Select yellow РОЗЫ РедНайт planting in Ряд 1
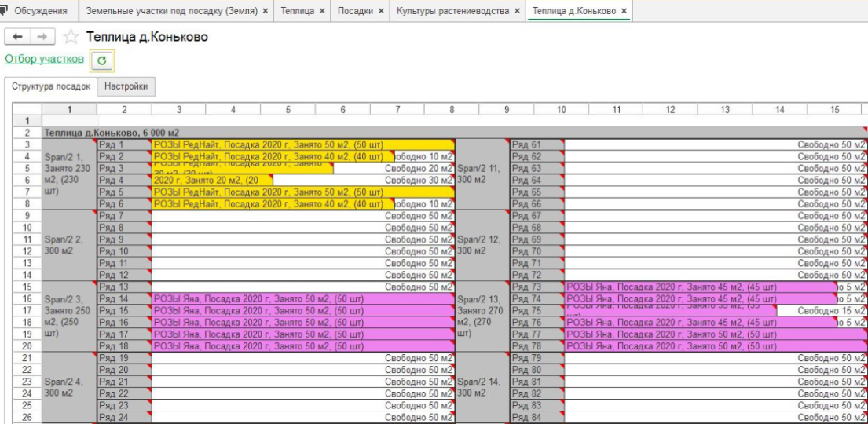The height and width of the screenshot is (424, 868). click(x=302, y=144)
